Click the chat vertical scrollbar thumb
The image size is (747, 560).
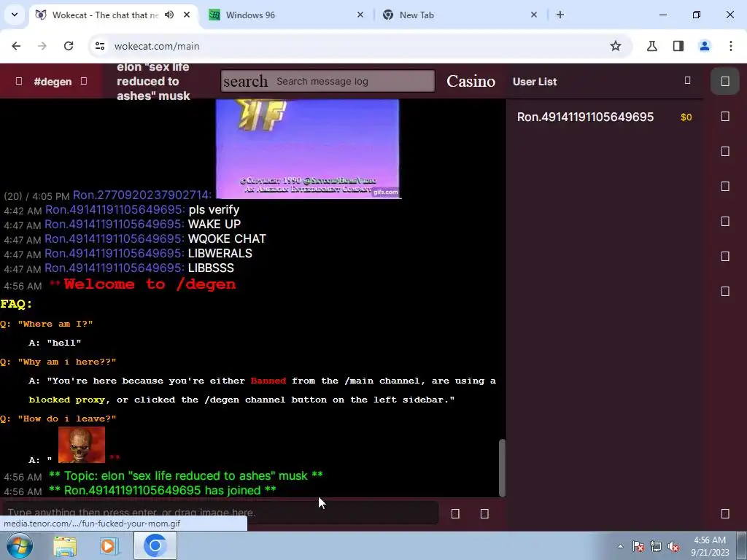(x=502, y=468)
